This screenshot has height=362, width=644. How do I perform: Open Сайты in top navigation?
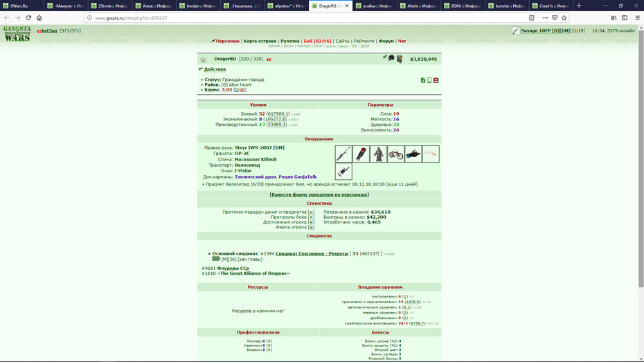click(x=343, y=41)
